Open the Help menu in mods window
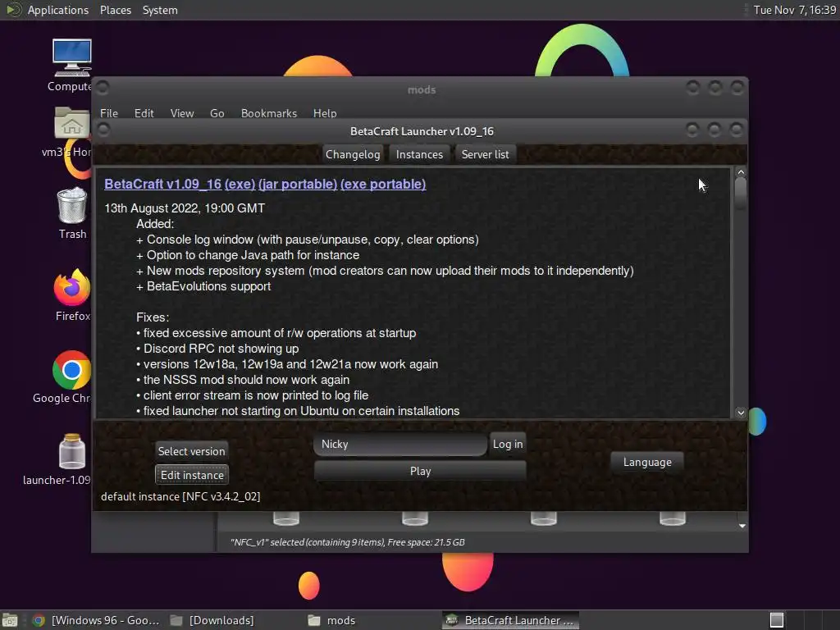This screenshot has height=630, width=840. tap(325, 113)
